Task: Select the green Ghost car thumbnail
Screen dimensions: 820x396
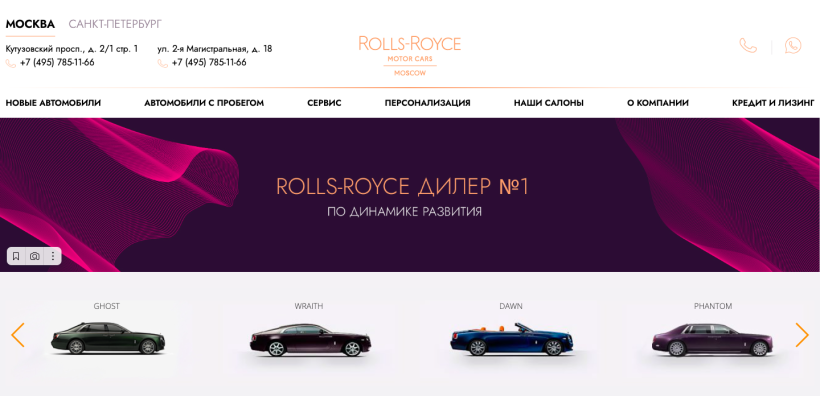Action: (108, 338)
